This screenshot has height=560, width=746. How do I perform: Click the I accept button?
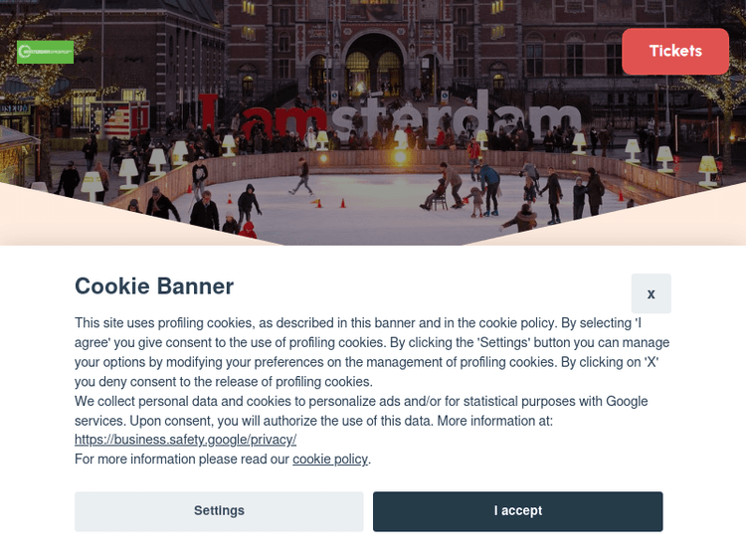(x=517, y=511)
